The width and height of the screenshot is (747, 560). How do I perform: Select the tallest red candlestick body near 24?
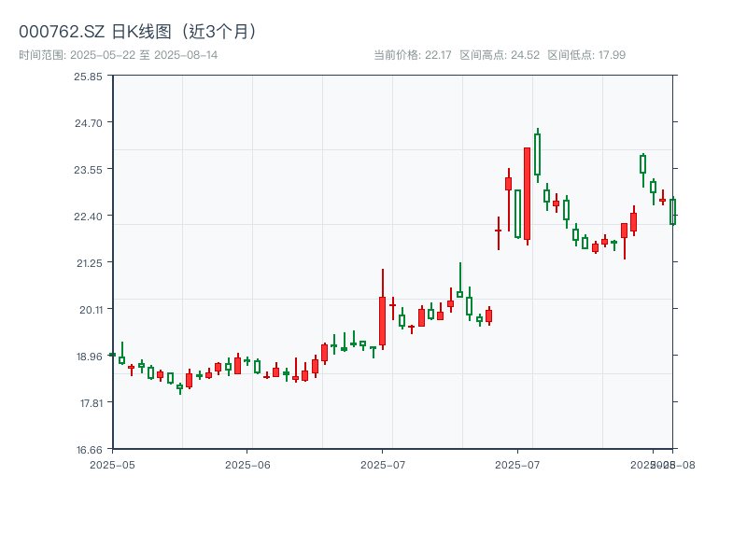click(527, 193)
